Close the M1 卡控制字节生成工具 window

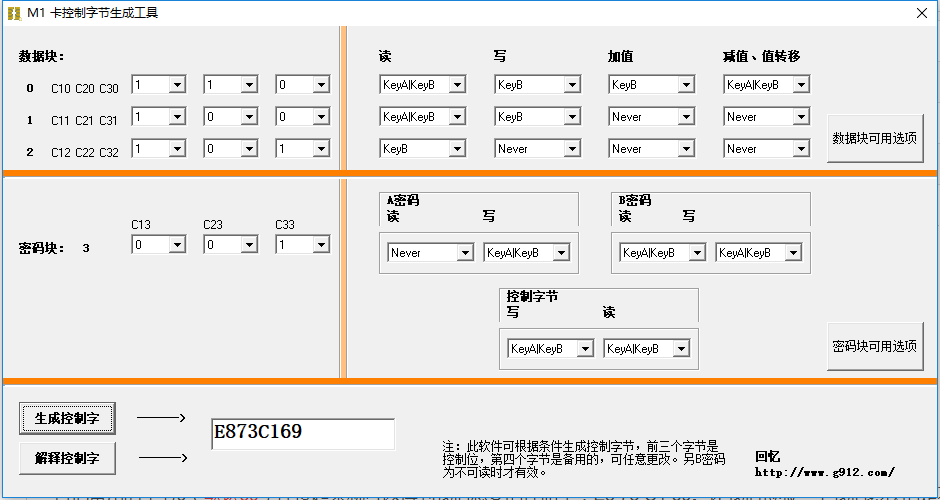(x=922, y=13)
